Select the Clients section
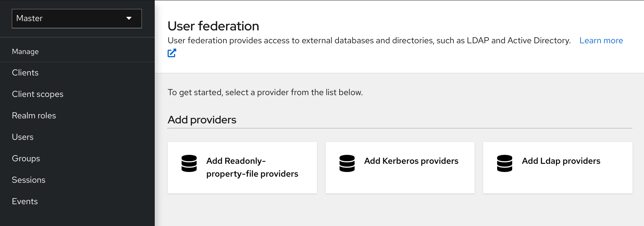Image resolution: width=644 pixels, height=226 pixels. click(x=25, y=73)
